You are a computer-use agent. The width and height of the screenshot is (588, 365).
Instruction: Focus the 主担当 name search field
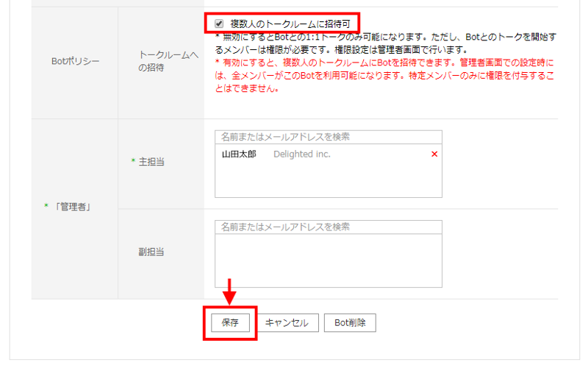pos(328,137)
